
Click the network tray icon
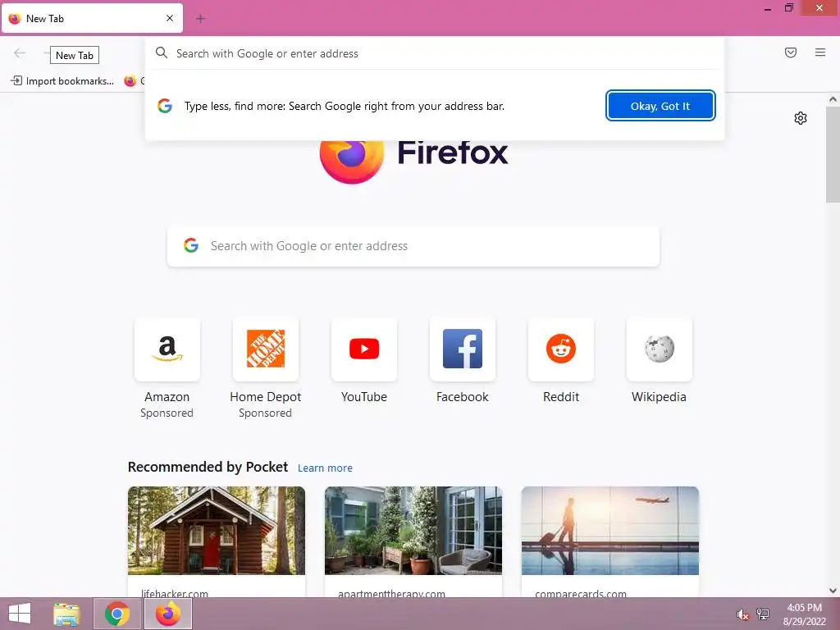coord(763,614)
